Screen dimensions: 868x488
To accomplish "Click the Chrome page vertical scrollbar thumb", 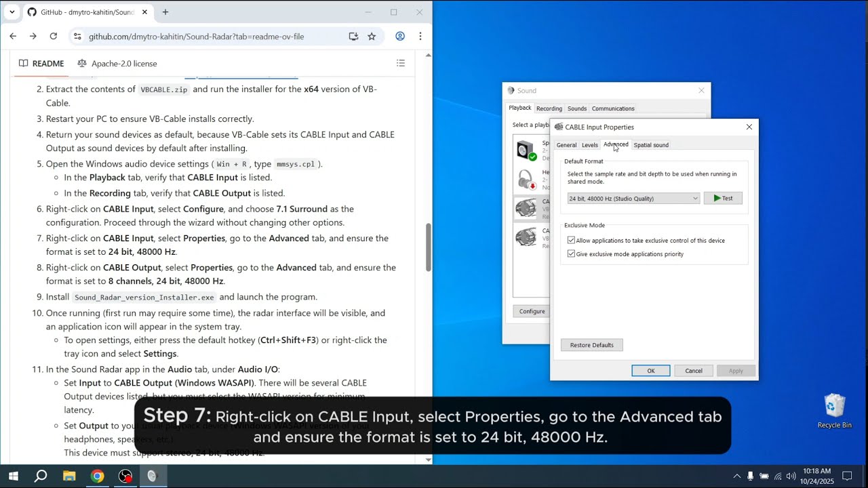I will [428, 247].
